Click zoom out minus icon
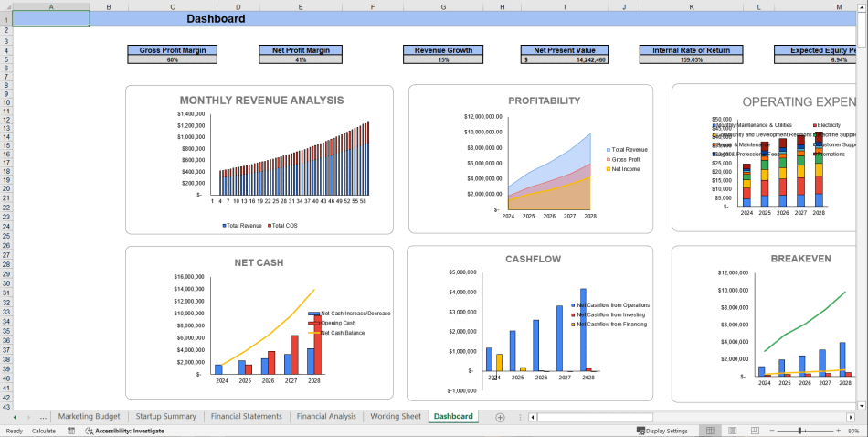Image resolution: width=868 pixels, height=437 pixels. 772,431
